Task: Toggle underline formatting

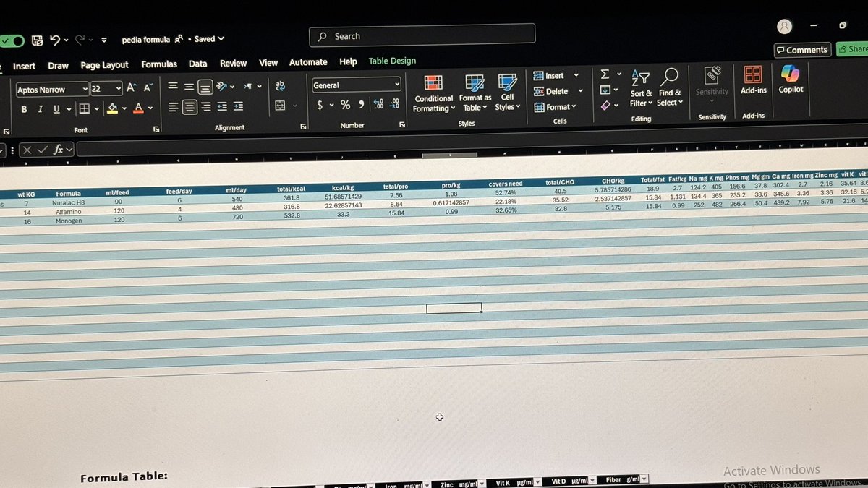Action: (x=56, y=109)
